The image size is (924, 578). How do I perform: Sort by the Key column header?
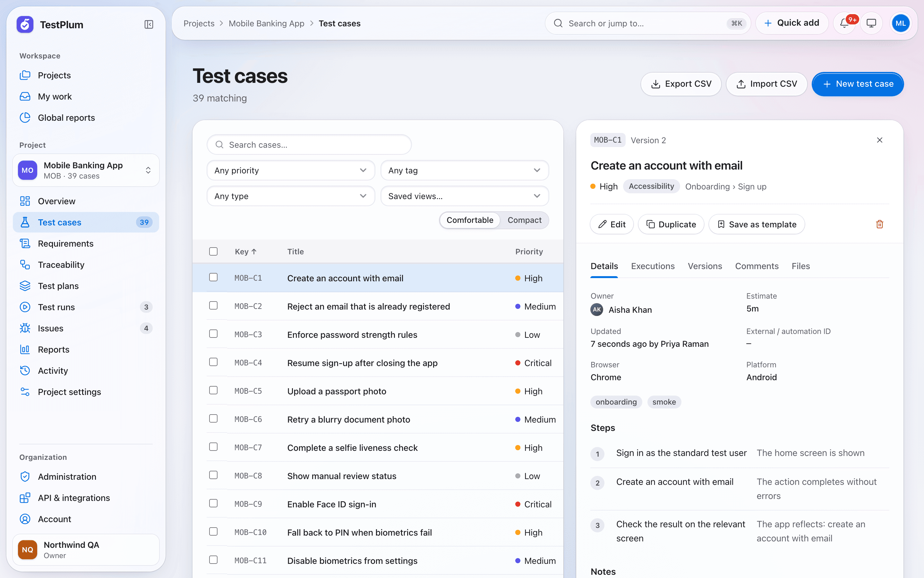245,251
